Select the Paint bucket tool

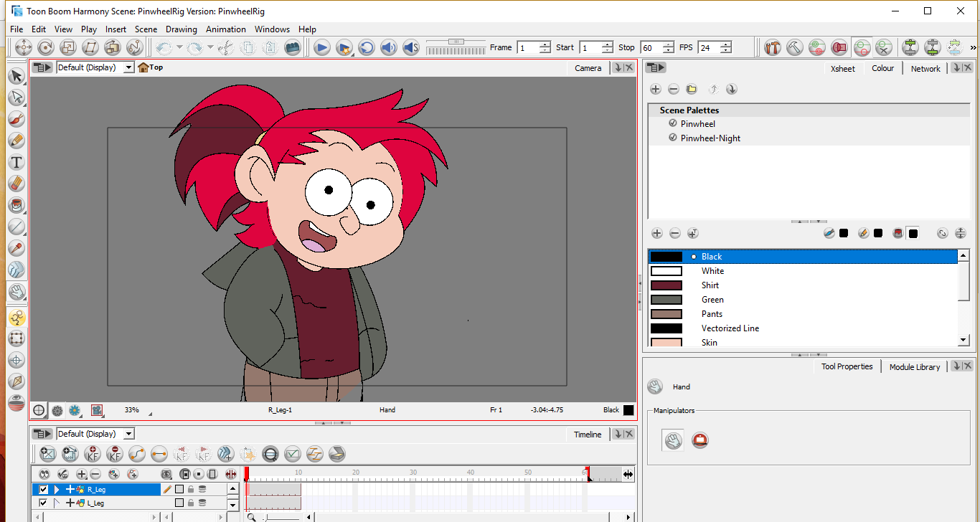[16, 205]
